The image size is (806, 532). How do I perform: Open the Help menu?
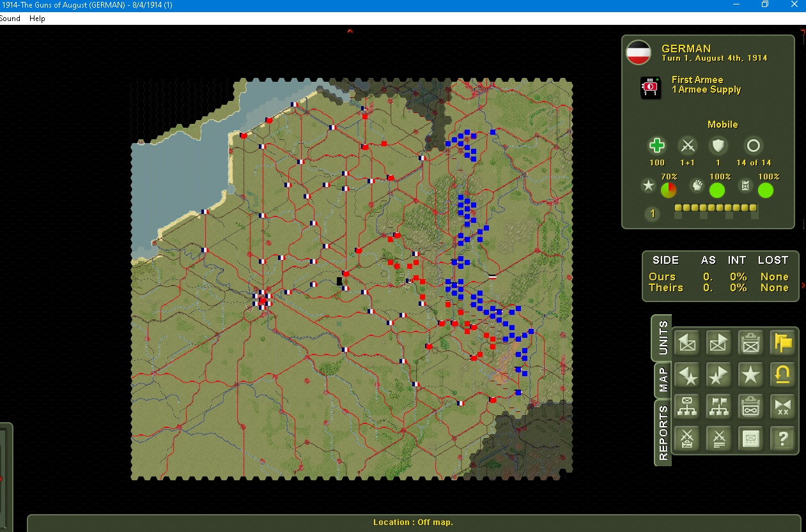pos(38,19)
